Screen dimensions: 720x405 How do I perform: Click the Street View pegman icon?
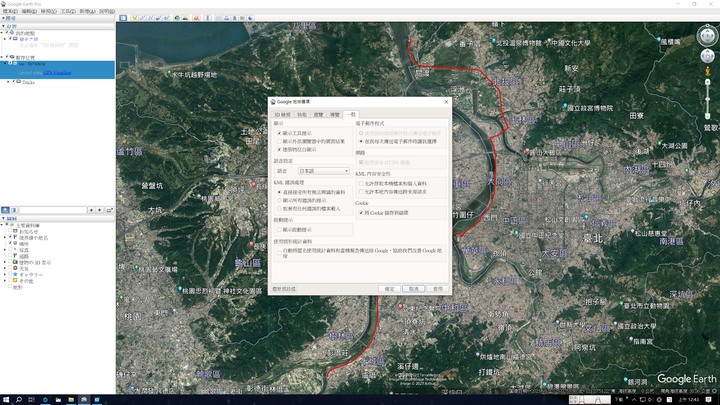tap(708, 71)
